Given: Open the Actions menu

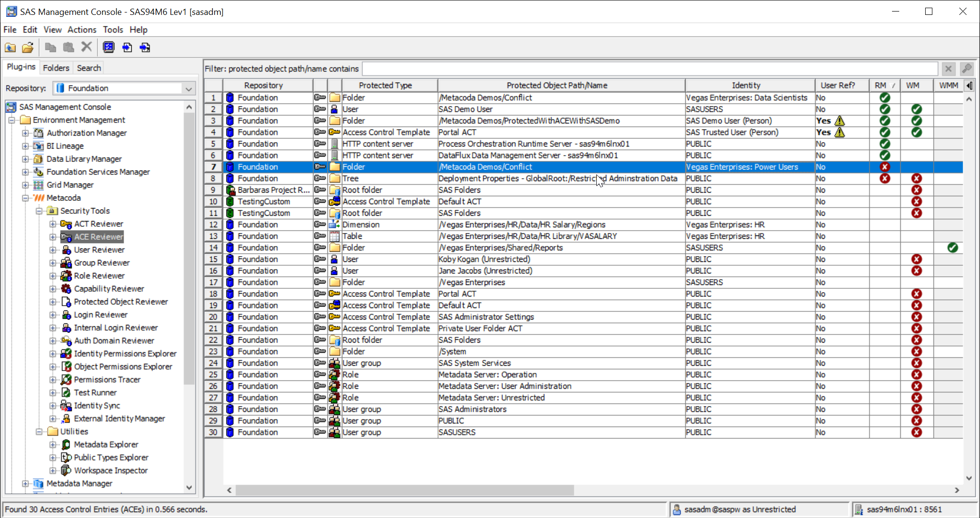Looking at the screenshot, I should click(x=82, y=30).
